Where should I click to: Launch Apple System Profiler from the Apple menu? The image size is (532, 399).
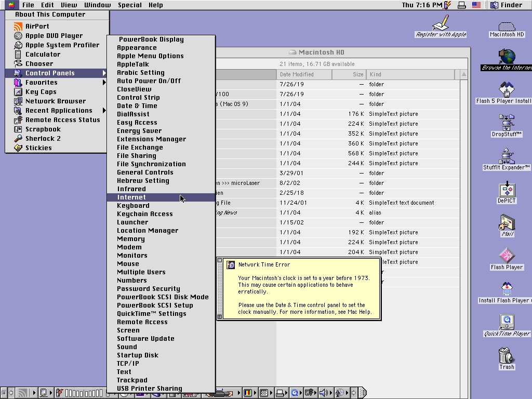pos(56,45)
